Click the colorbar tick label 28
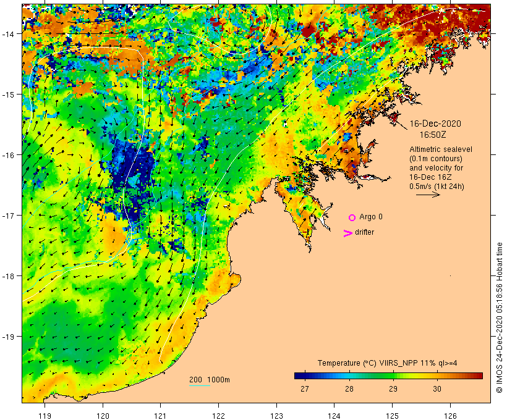 pos(349,388)
